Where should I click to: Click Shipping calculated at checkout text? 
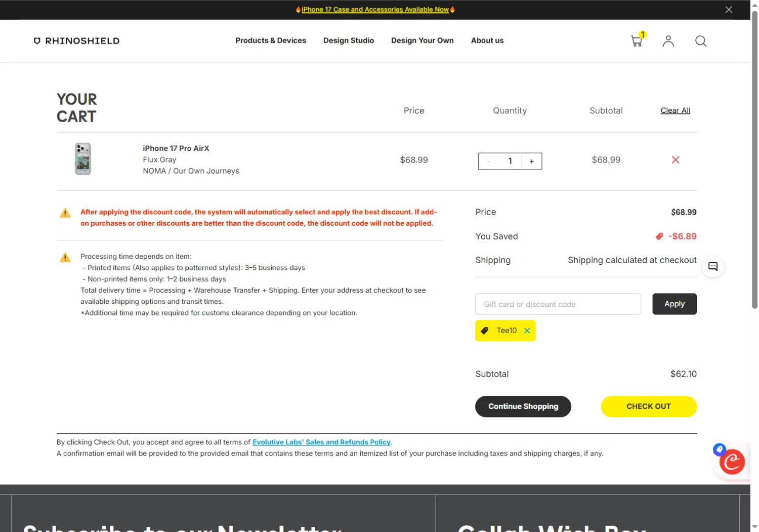[632, 260]
